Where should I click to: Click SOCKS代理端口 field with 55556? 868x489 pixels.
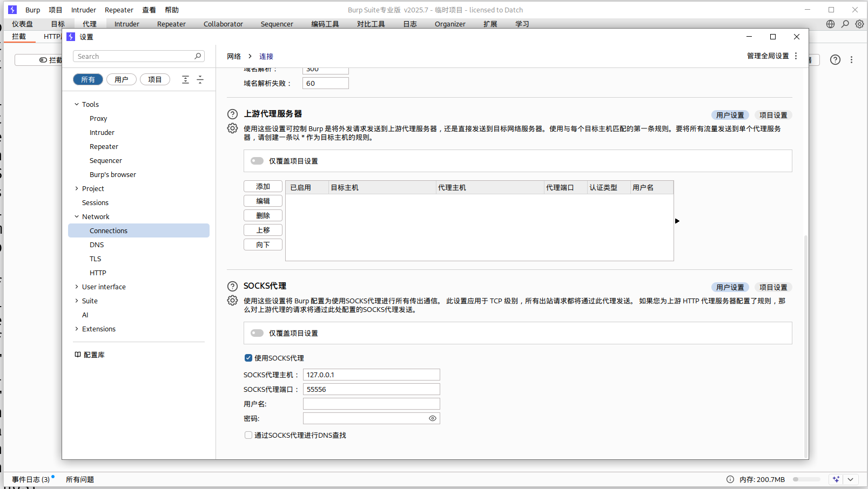(372, 389)
